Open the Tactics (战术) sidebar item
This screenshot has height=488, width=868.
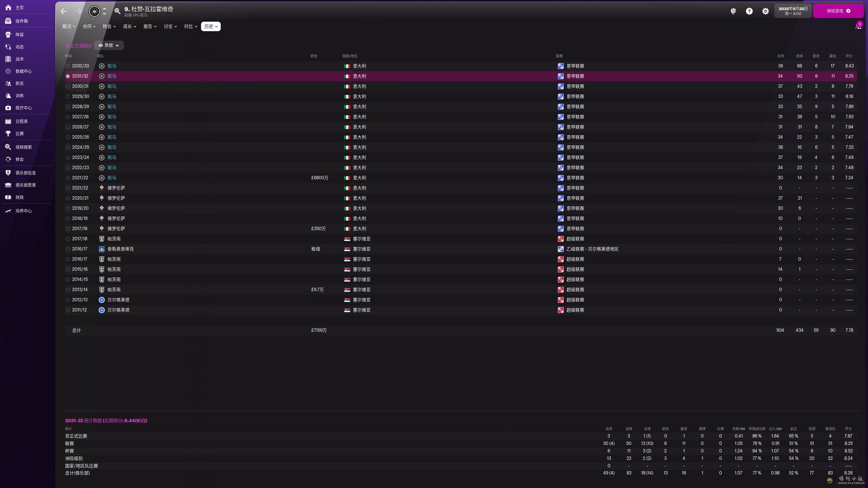coord(19,59)
